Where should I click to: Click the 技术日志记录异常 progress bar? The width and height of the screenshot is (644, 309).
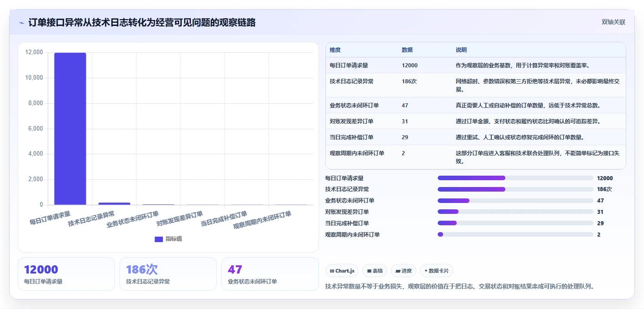[515, 189]
